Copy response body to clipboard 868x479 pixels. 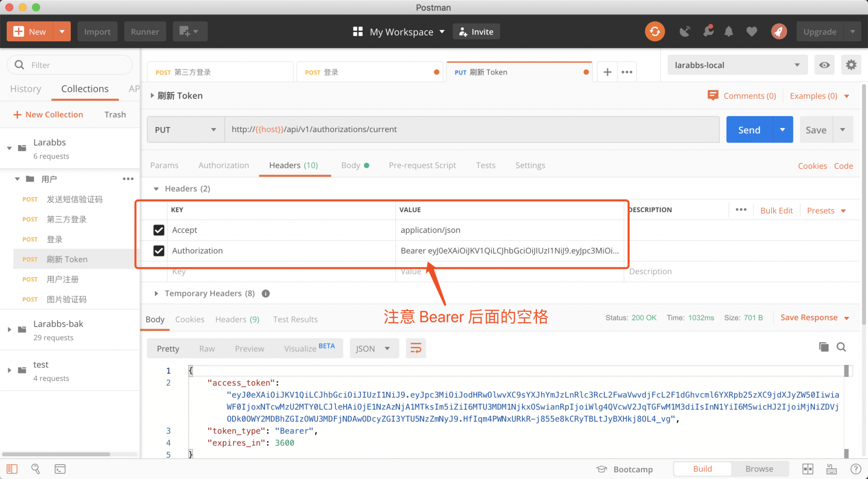824,347
